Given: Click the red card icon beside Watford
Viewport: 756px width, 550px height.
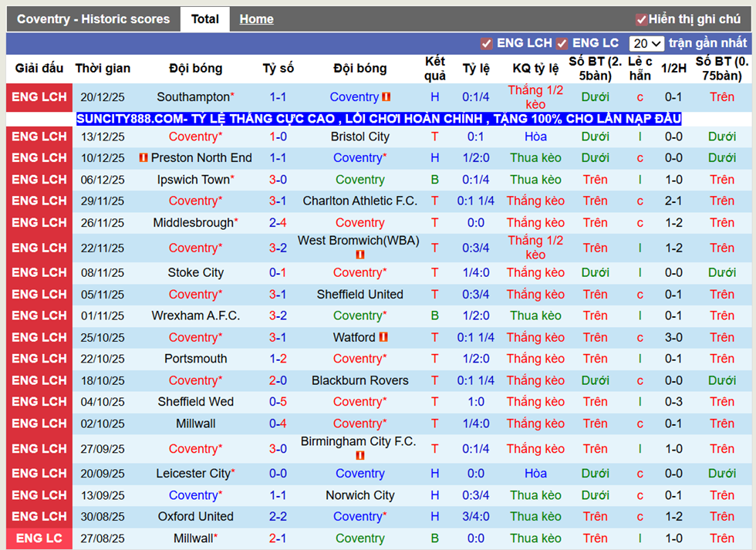Looking at the screenshot, I should point(383,337).
